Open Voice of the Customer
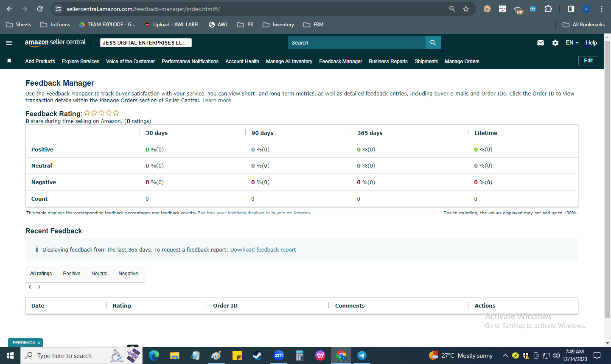611x364 pixels. (130, 62)
